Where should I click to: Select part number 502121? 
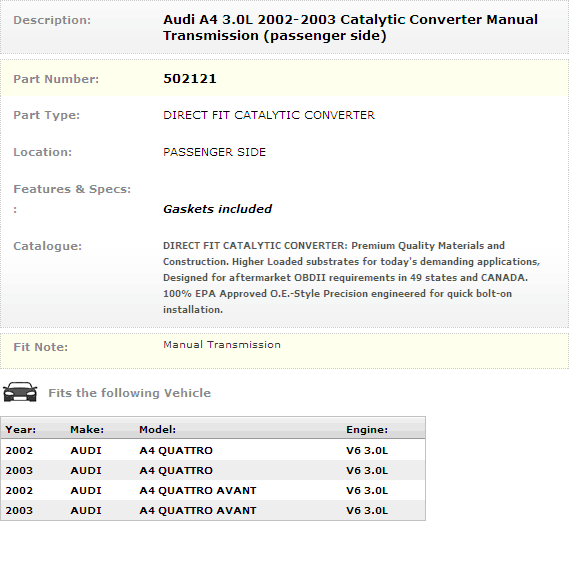pyautogui.click(x=190, y=79)
